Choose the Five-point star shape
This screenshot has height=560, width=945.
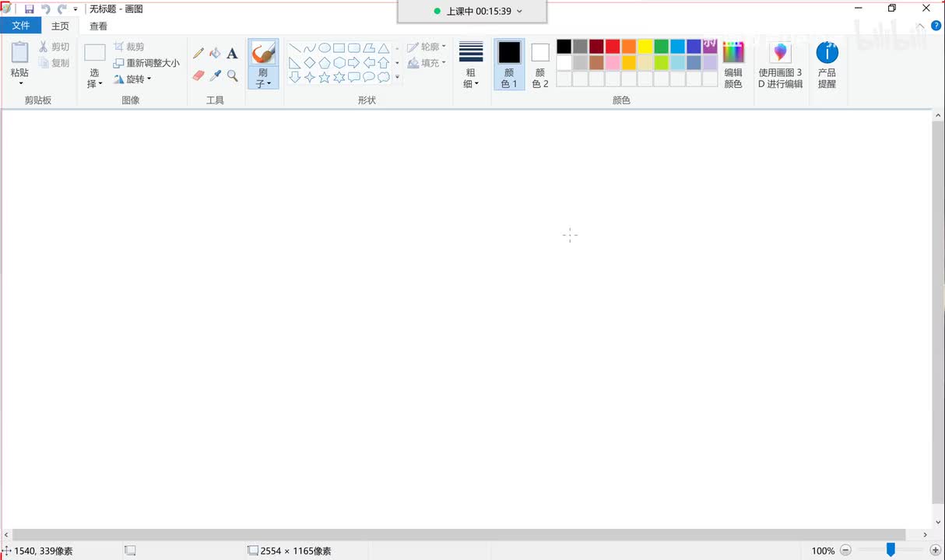tap(325, 78)
